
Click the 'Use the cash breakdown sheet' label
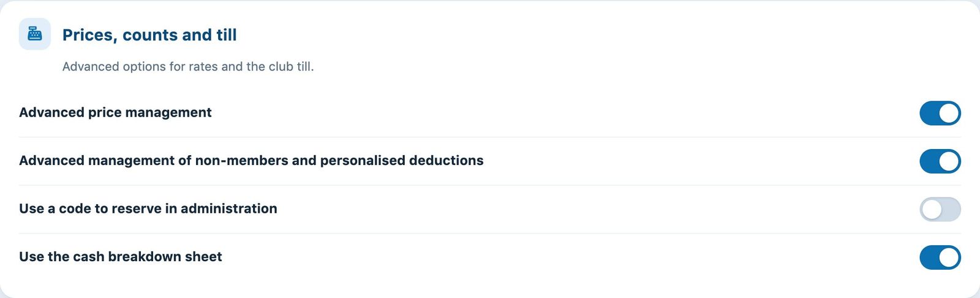tap(121, 256)
